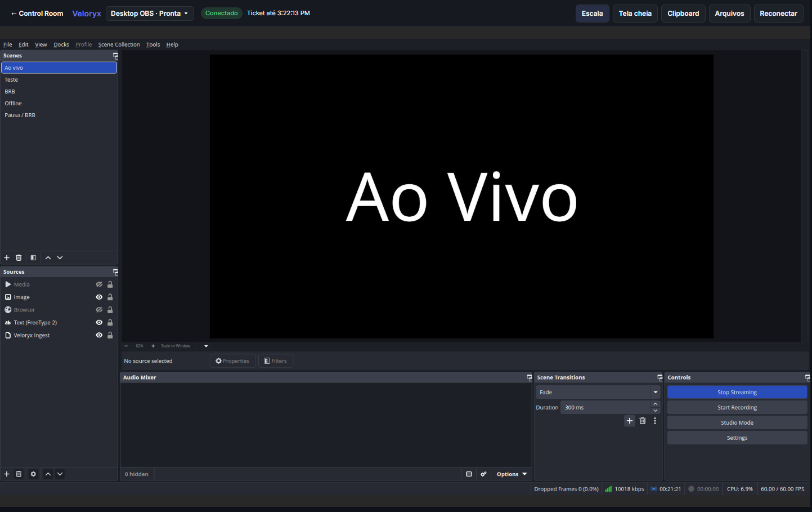This screenshot has width=812, height=512.
Task: Undock the Scene Transitions panel
Action: pos(660,377)
